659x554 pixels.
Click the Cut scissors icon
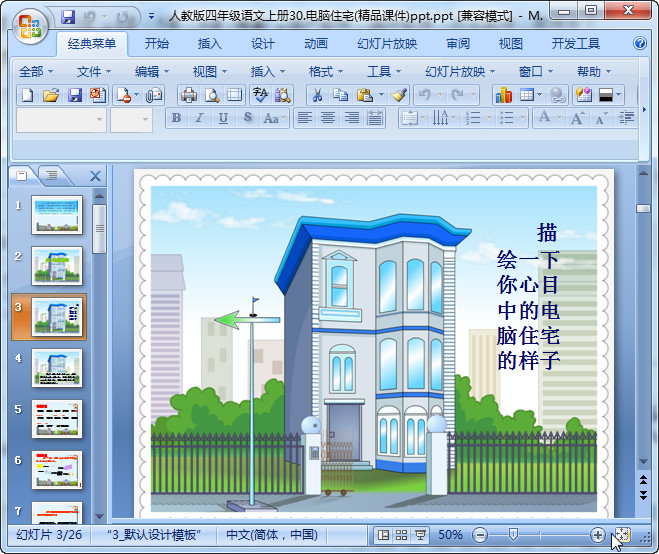click(316, 95)
